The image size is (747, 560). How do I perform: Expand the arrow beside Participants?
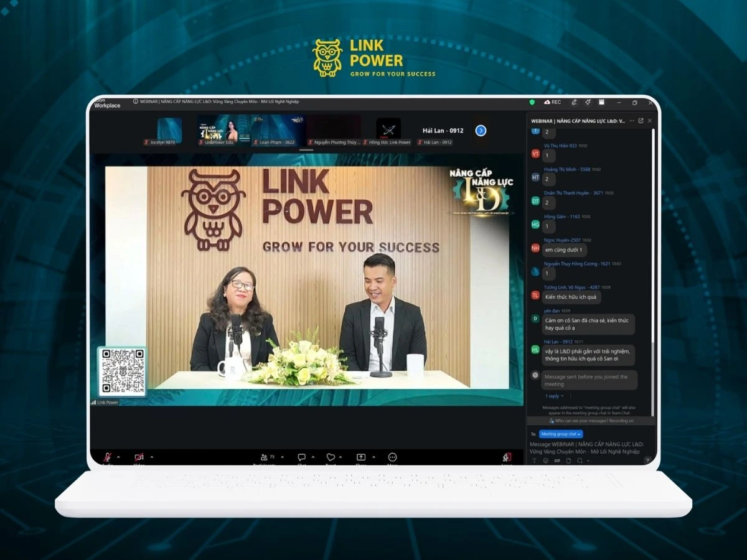(x=282, y=457)
